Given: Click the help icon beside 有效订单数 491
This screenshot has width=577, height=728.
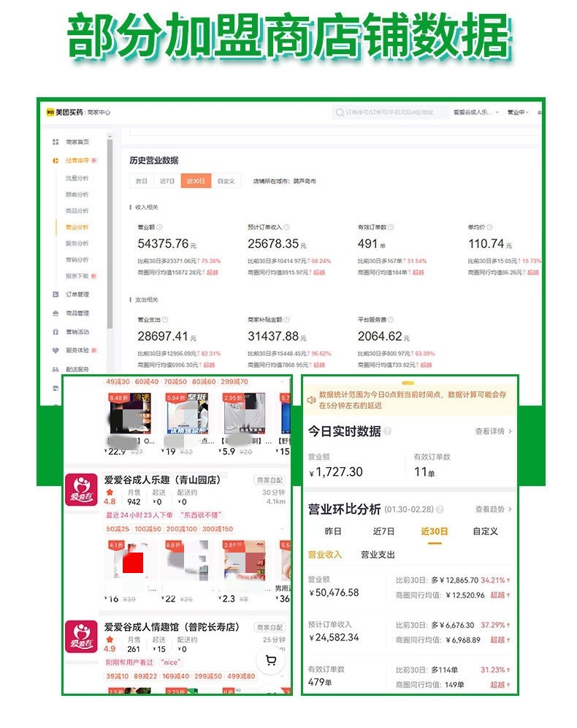Looking at the screenshot, I should [x=391, y=227].
